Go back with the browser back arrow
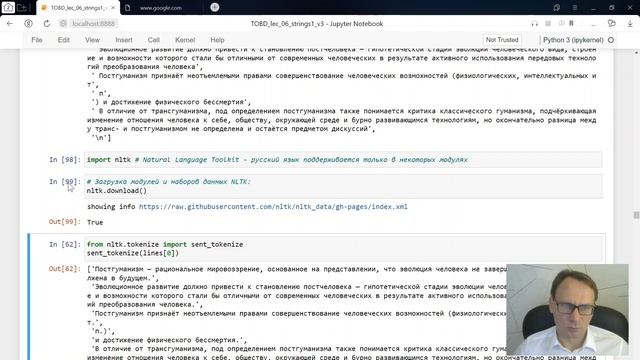This screenshot has width=640, height=360. pyautogui.click(x=10, y=24)
